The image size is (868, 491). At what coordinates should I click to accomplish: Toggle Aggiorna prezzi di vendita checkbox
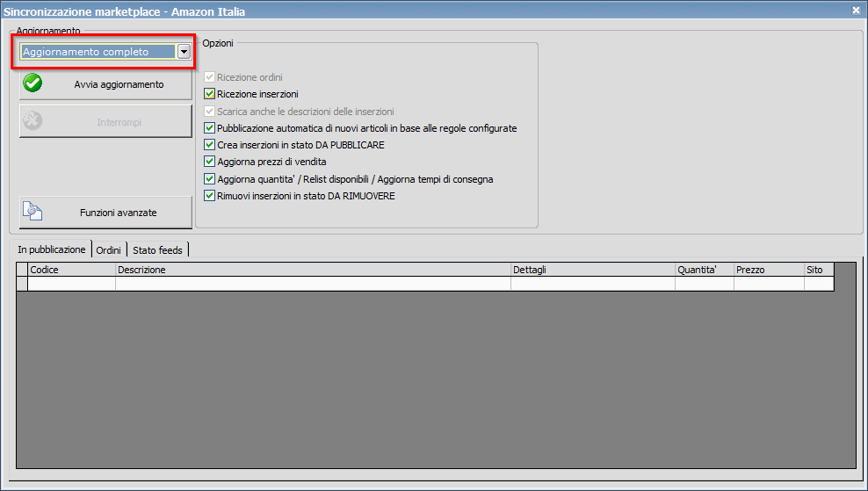tap(209, 161)
